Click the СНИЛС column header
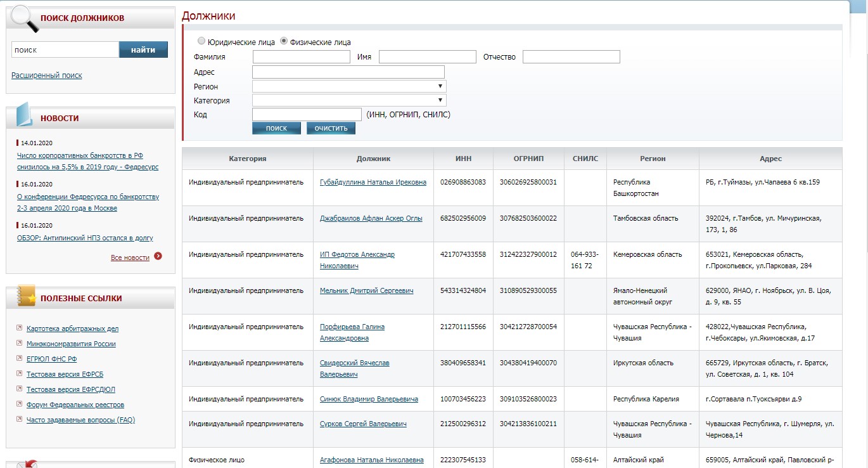Viewport: 868px width, 468px height. [585, 159]
